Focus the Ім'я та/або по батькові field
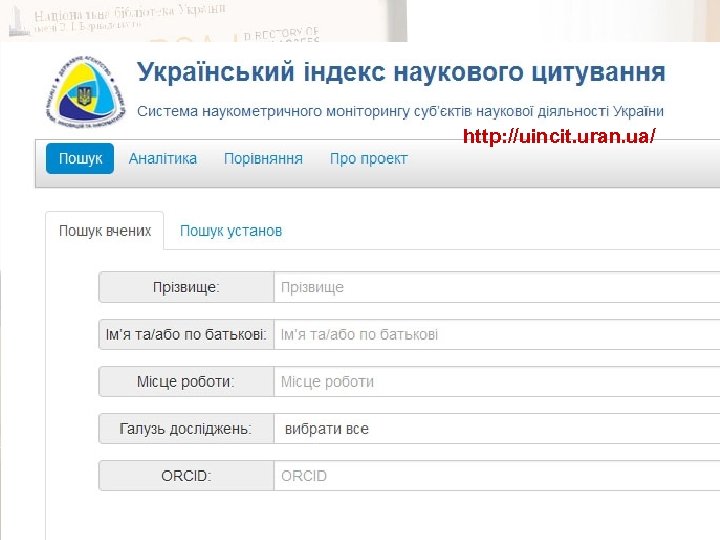Image resolution: width=720 pixels, height=540 pixels. point(497,335)
